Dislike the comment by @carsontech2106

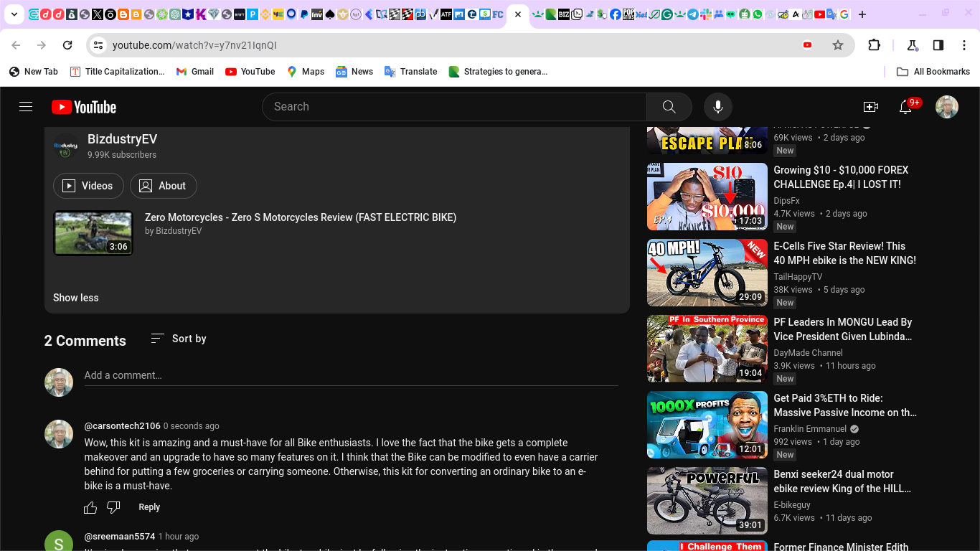click(x=113, y=507)
